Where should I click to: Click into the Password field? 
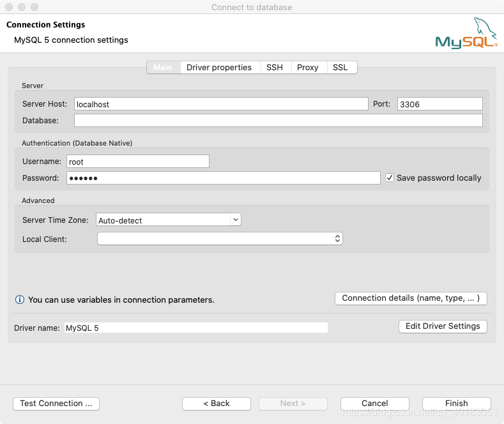(224, 178)
